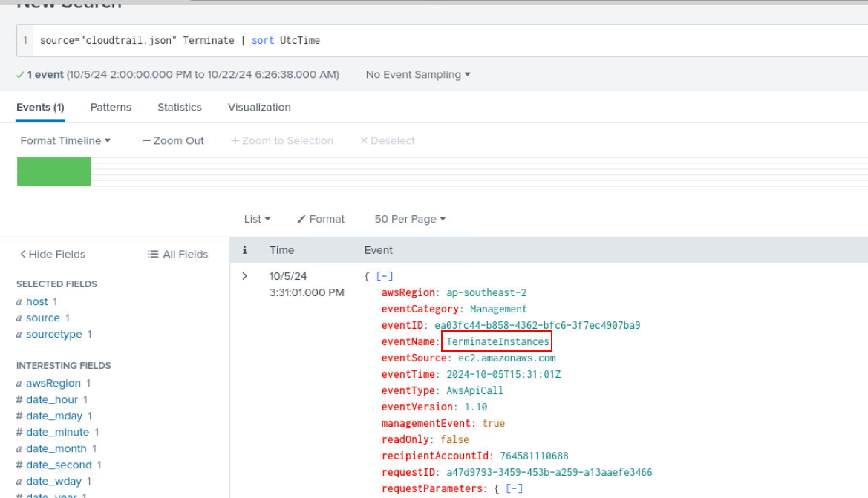Open the List view dropdown
868x498 pixels.
257,219
